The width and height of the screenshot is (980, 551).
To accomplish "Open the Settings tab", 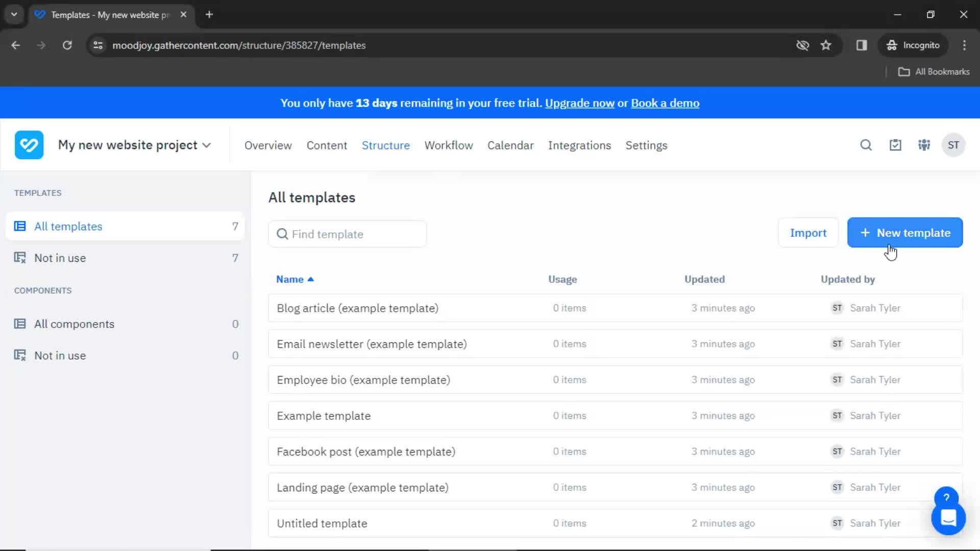I will [x=646, y=145].
